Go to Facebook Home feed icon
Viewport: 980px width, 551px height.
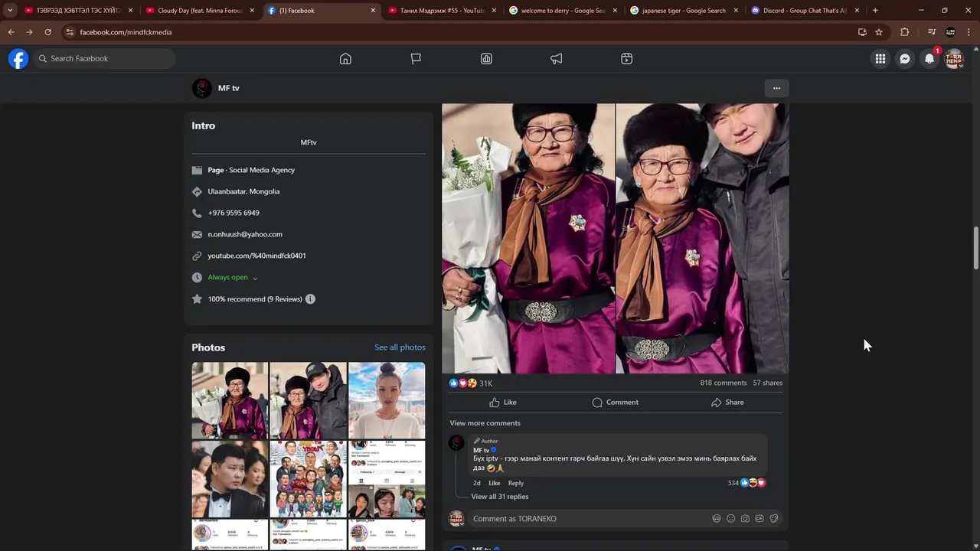[345, 59]
